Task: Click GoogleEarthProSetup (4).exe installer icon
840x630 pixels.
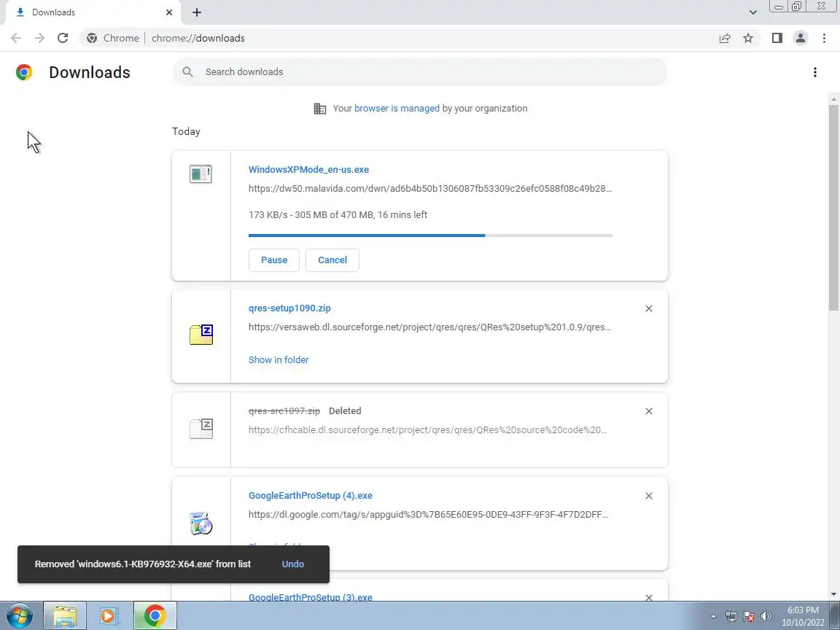Action: [201, 524]
